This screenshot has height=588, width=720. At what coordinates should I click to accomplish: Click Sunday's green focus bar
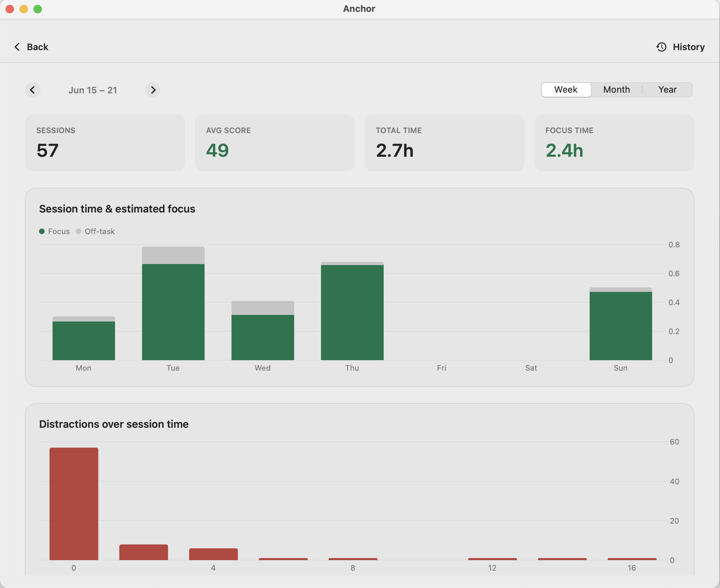(x=621, y=326)
